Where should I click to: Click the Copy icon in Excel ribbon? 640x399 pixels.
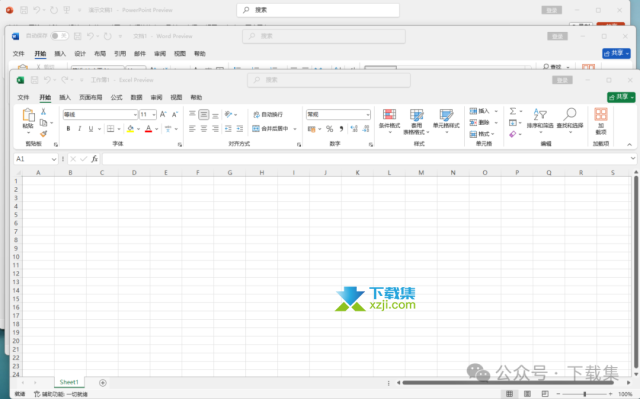point(43,123)
